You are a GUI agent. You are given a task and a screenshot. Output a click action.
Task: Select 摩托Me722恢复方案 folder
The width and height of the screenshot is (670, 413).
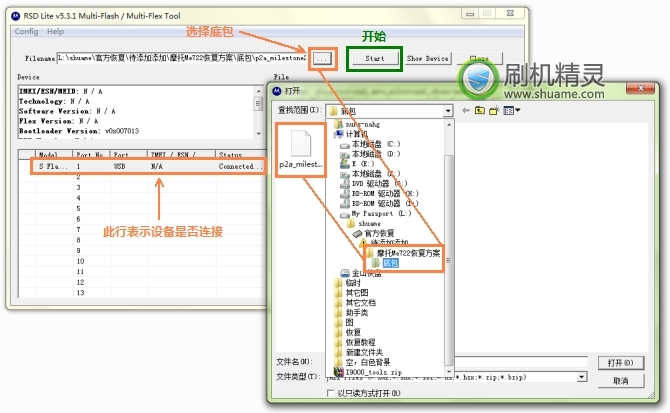coord(403,253)
